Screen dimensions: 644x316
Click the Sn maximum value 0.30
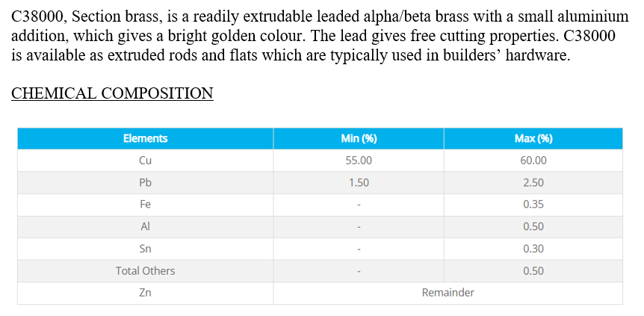533,249
